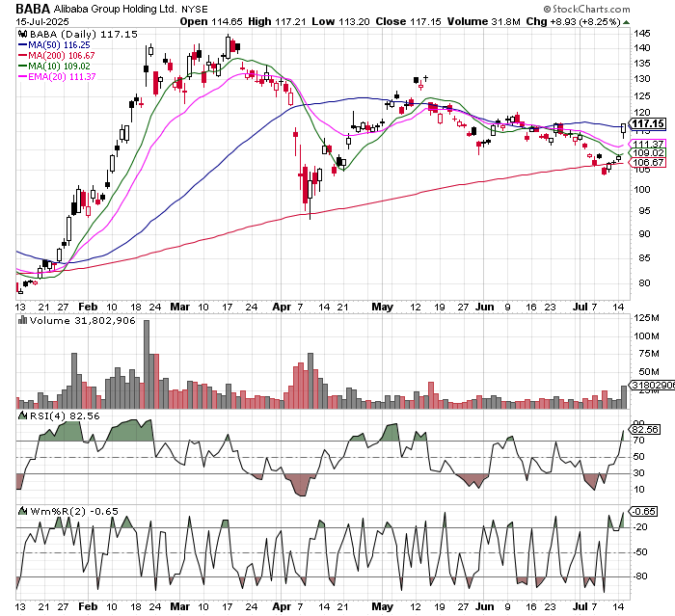Click the volume bars icon beside Volume 31,802,906
Image resolution: width=675 pixels, height=616 pixels.
(23, 320)
